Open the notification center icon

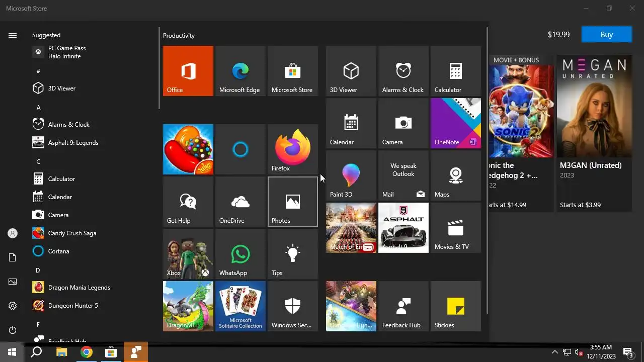click(628, 352)
